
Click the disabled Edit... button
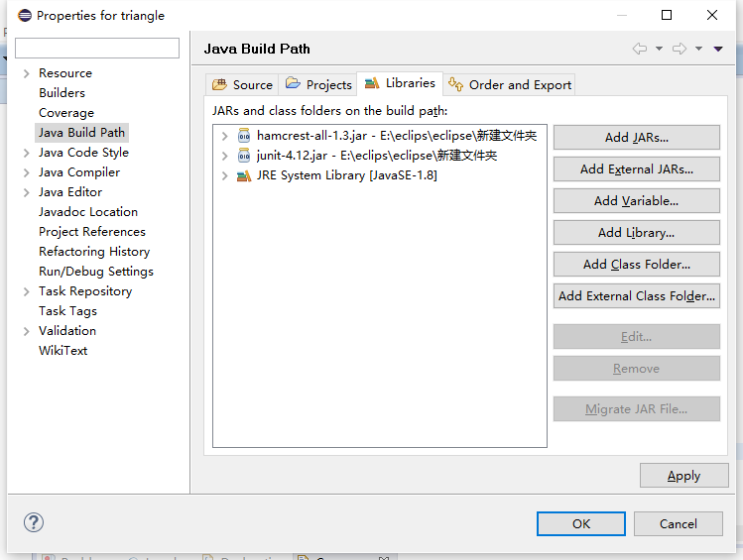[637, 337]
